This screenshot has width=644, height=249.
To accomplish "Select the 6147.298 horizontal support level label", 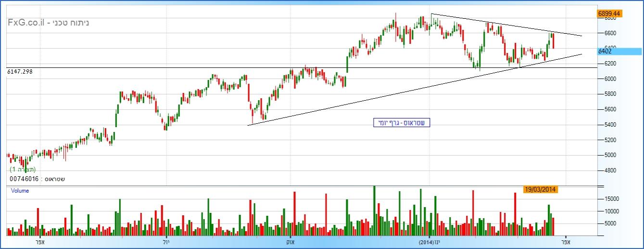I will tap(23, 71).
